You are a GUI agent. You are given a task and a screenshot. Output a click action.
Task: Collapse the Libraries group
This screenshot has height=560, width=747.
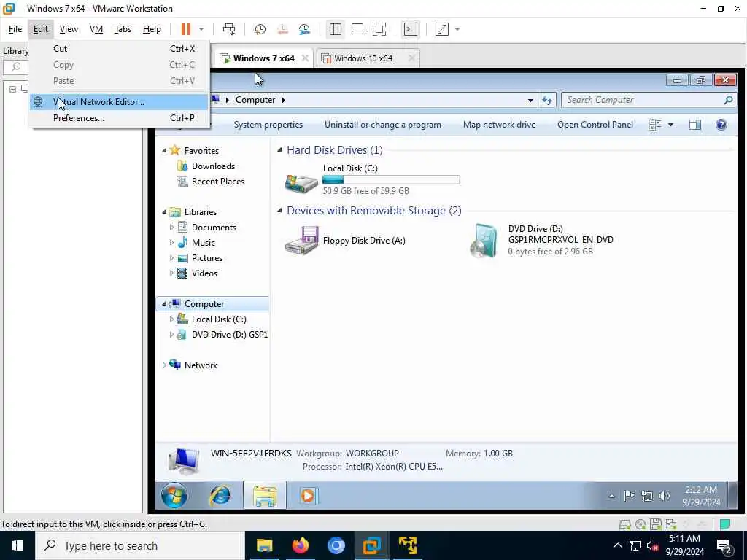pyautogui.click(x=164, y=212)
